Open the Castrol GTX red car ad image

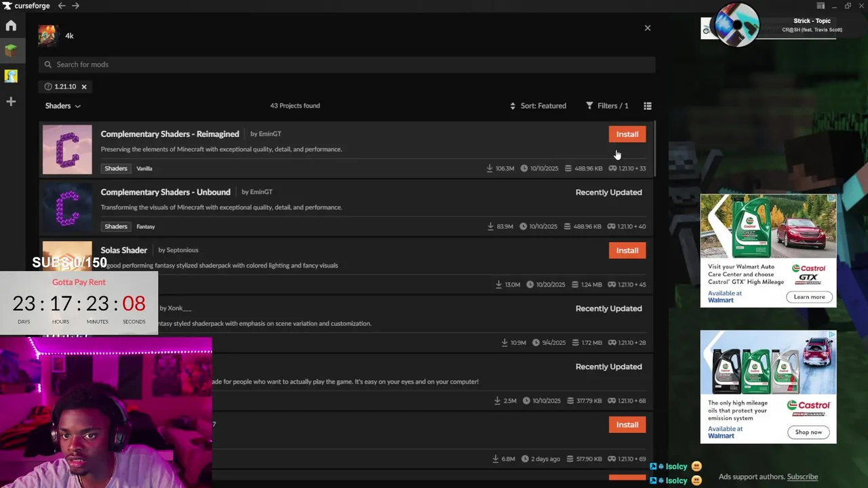(768, 226)
